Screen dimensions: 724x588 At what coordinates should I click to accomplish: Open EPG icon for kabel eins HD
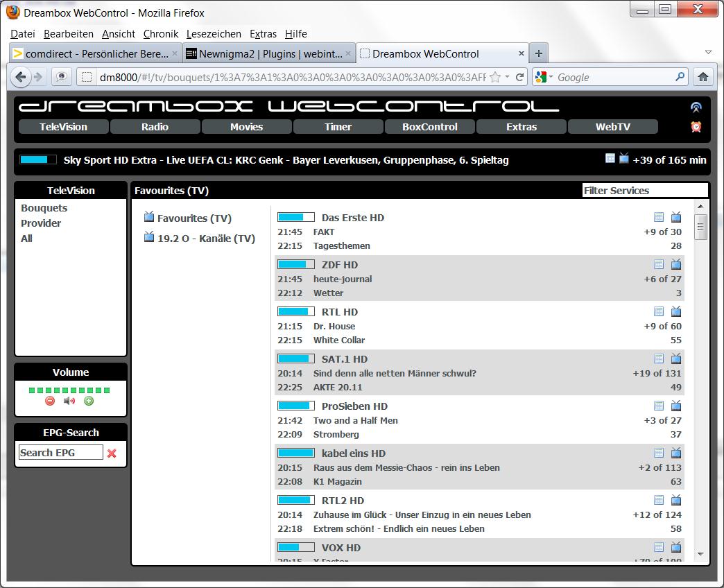(x=659, y=453)
